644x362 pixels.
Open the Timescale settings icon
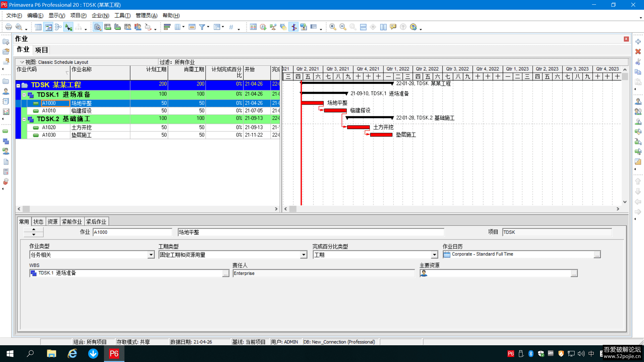(x=192, y=27)
